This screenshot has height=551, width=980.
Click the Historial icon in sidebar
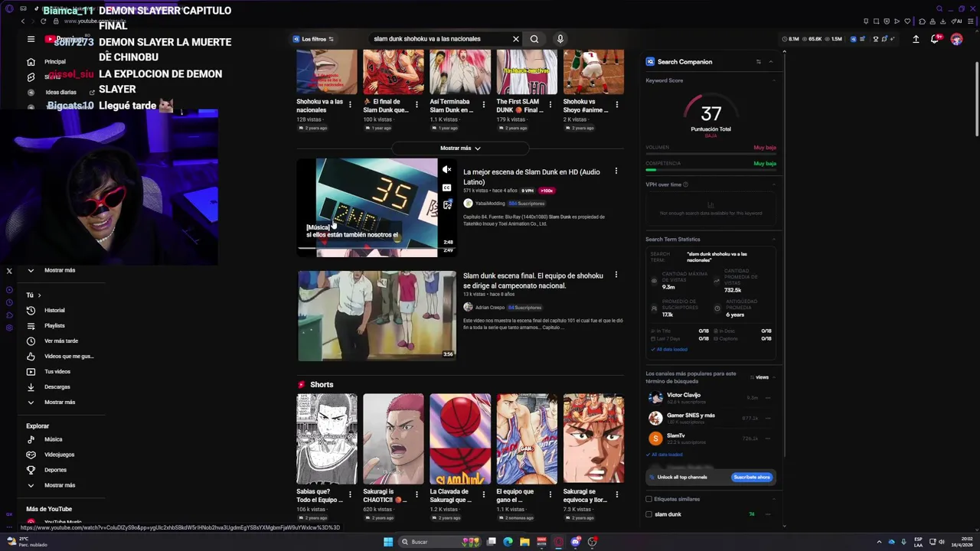coord(31,310)
